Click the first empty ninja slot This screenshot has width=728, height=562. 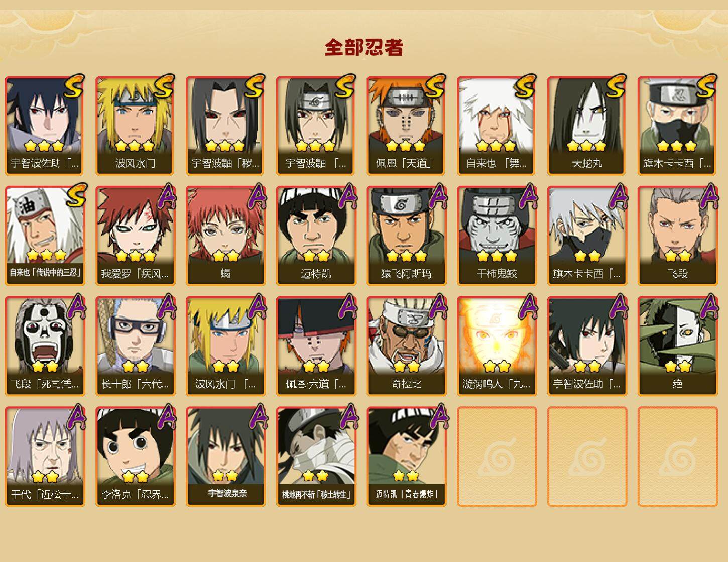pos(497,457)
